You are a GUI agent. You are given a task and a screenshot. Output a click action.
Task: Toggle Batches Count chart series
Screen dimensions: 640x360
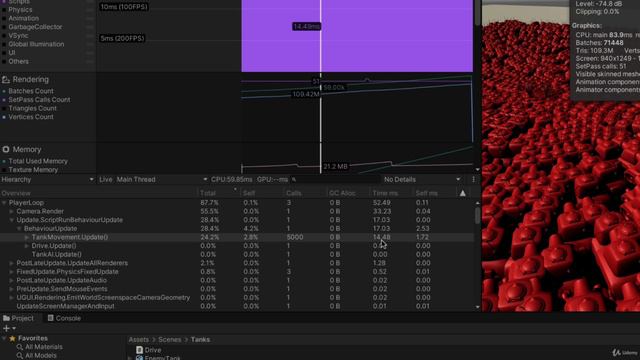pos(4,91)
